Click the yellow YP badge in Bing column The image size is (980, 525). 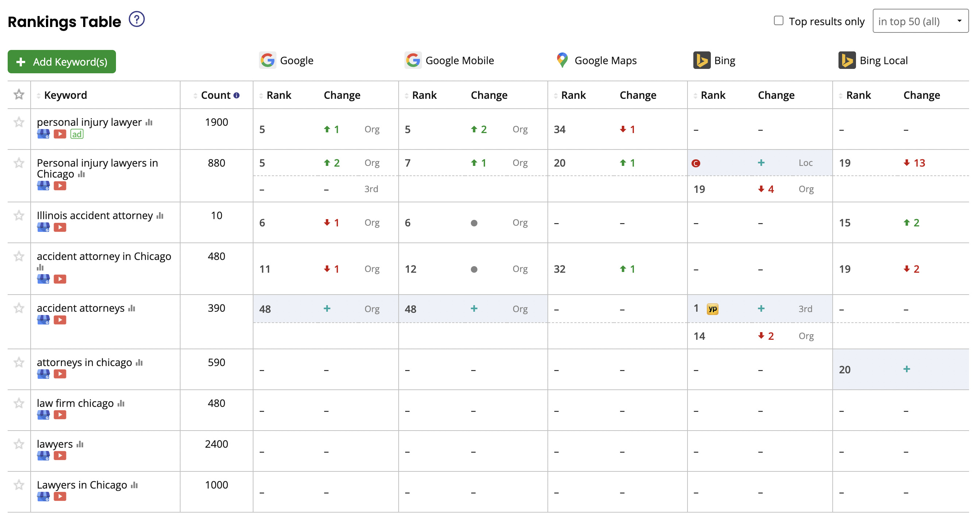(x=712, y=309)
